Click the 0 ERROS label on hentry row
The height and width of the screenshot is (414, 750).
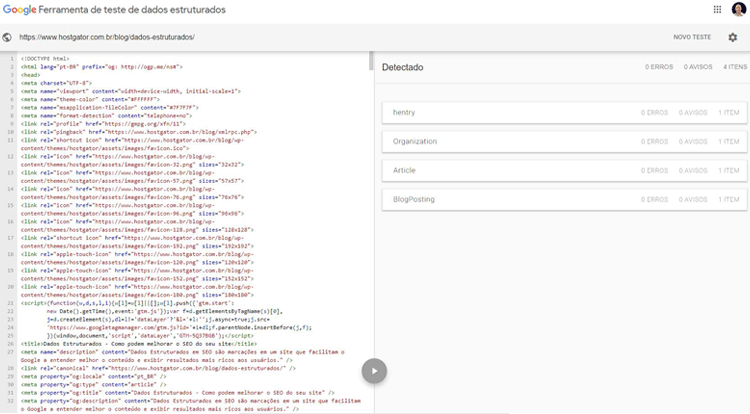tap(654, 113)
